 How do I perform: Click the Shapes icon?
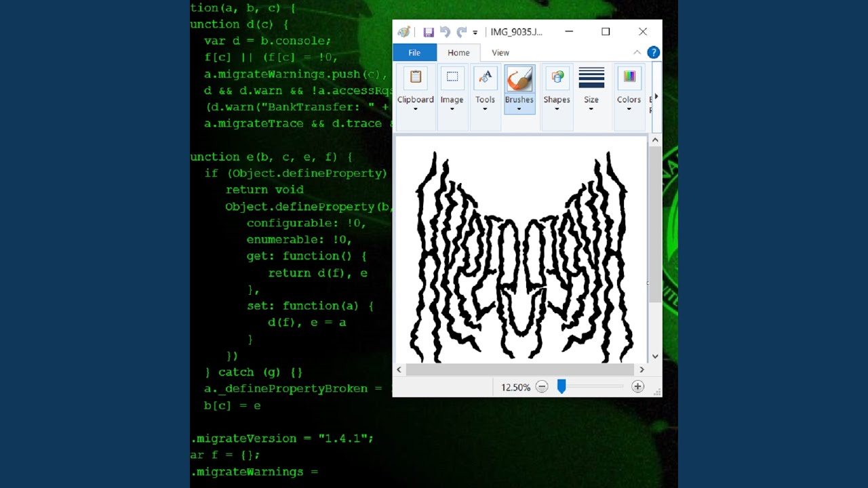click(x=557, y=77)
